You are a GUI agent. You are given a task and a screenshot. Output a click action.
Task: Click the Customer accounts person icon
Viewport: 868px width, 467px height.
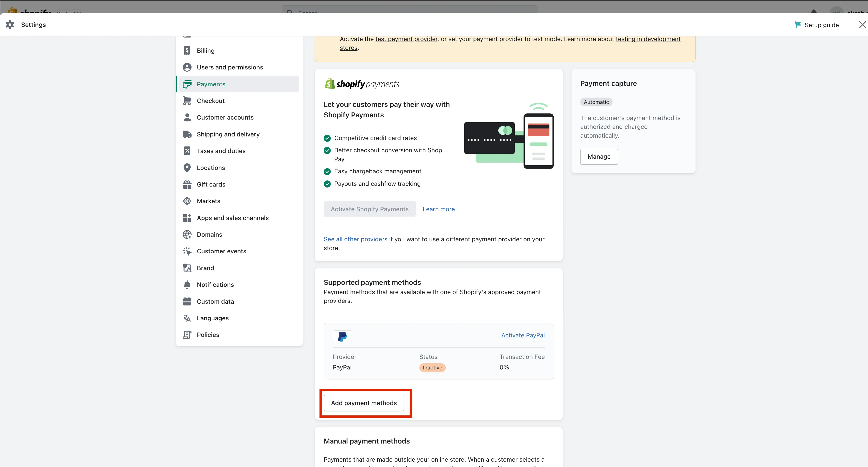[x=187, y=118]
